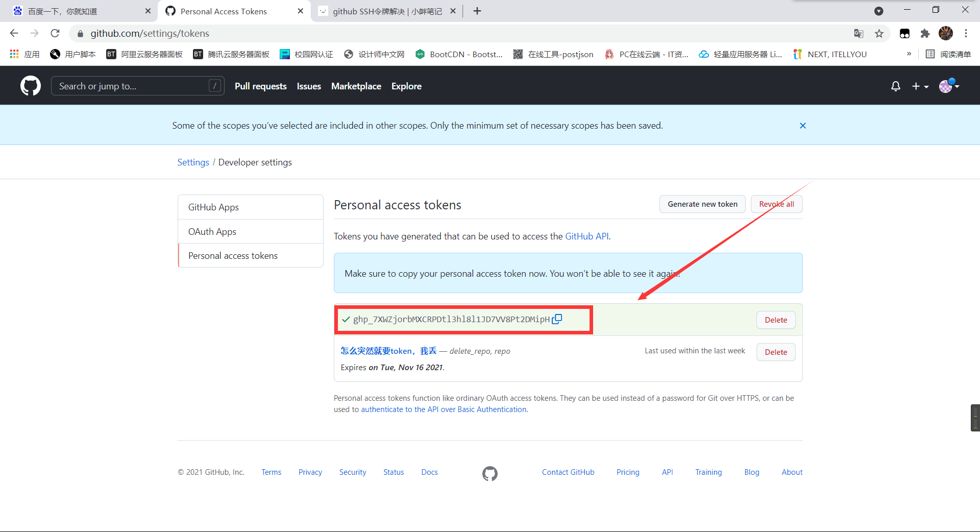980x532 pixels.
Task: Click the address bar URL
Action: click(x=150, y=34)
